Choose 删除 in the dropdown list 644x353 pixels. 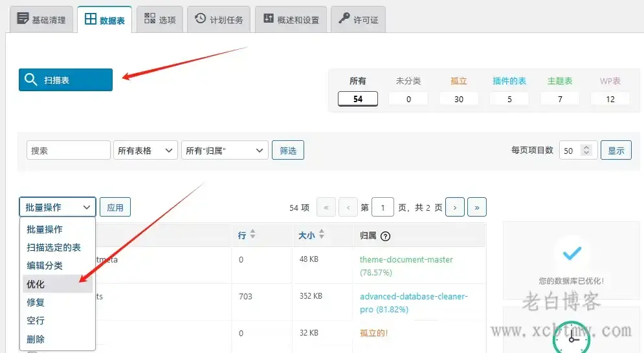pyautogui.click(x=58, y=339)
